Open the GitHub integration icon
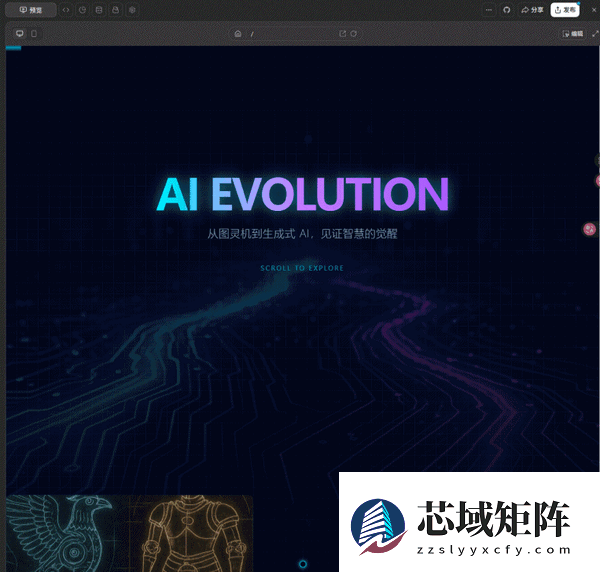This screenshot has height=572, width=600. [x=507, y=10]
